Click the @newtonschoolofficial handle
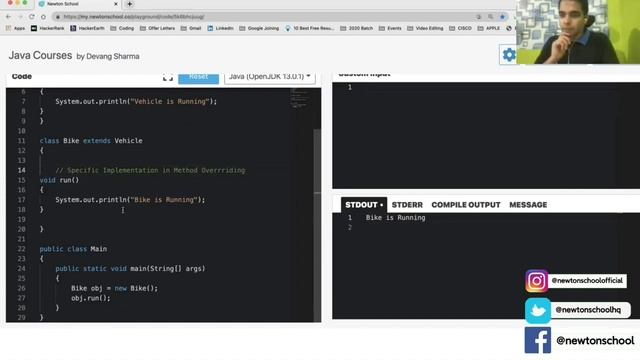The image size is (640, 360). [x=587, y=280]
